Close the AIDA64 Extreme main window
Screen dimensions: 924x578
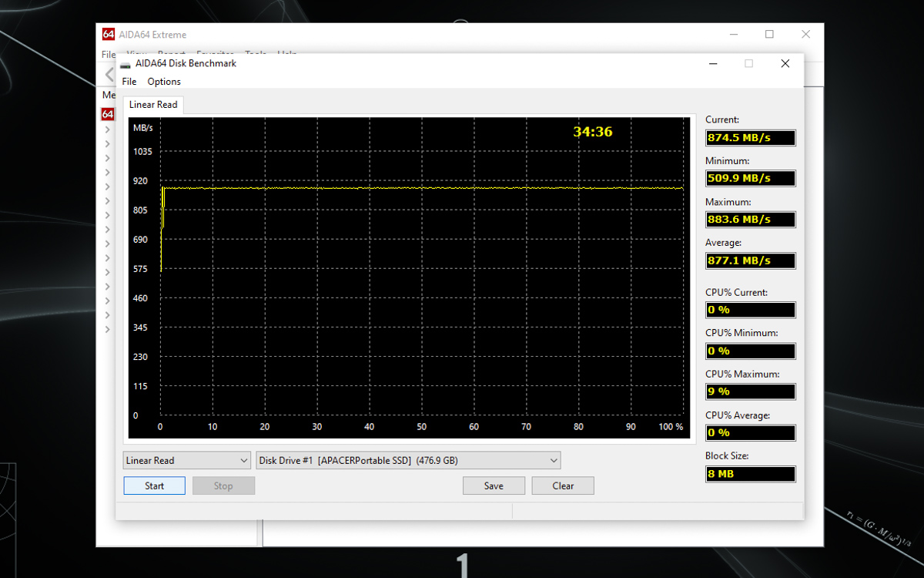click(x=805, y=34)
